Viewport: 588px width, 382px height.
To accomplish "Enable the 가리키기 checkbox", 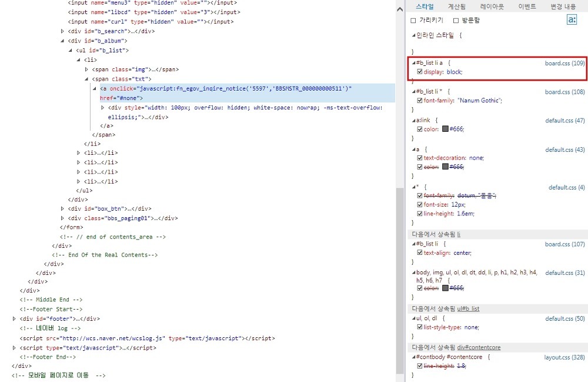I will [413, 20].
